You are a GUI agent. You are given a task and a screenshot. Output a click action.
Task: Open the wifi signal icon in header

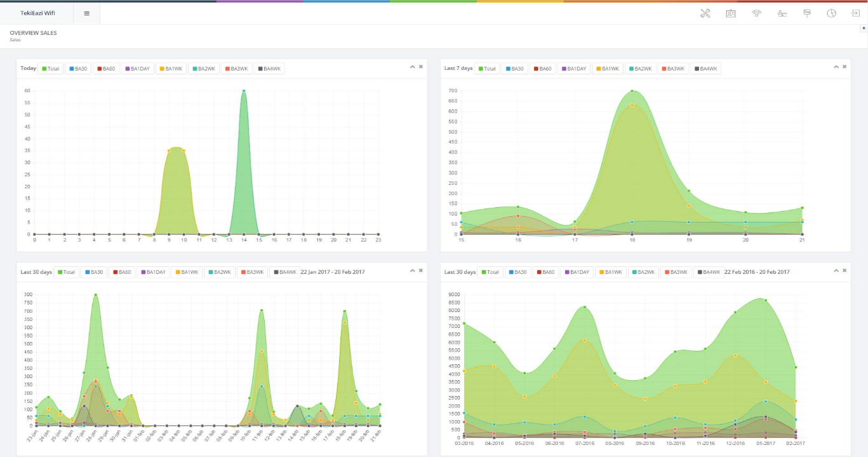(x=756, y=13)
